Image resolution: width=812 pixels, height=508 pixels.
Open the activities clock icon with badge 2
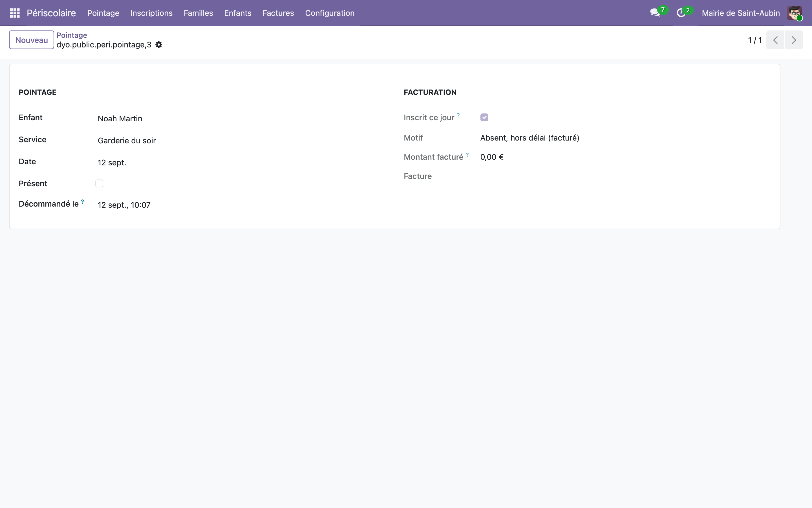pyautogui.click(x=684, y=13)
